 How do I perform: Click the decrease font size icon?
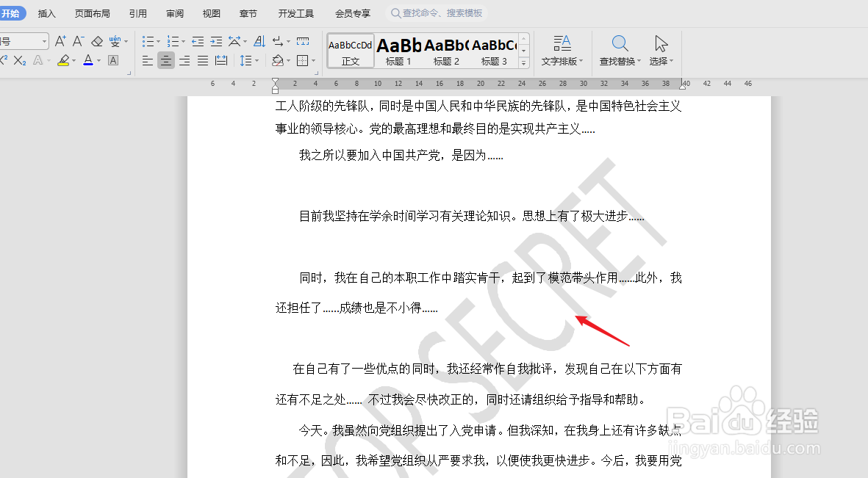tap(78, 42)
